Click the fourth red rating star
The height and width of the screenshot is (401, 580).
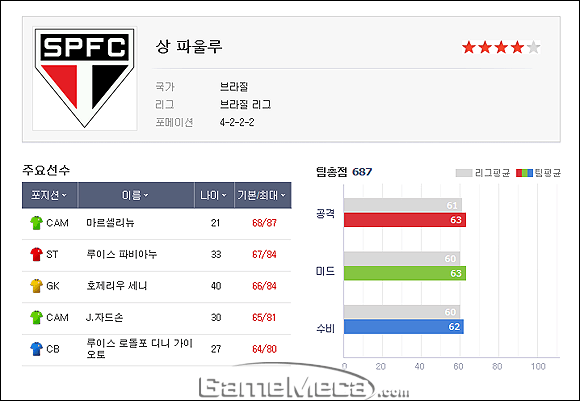517,47
